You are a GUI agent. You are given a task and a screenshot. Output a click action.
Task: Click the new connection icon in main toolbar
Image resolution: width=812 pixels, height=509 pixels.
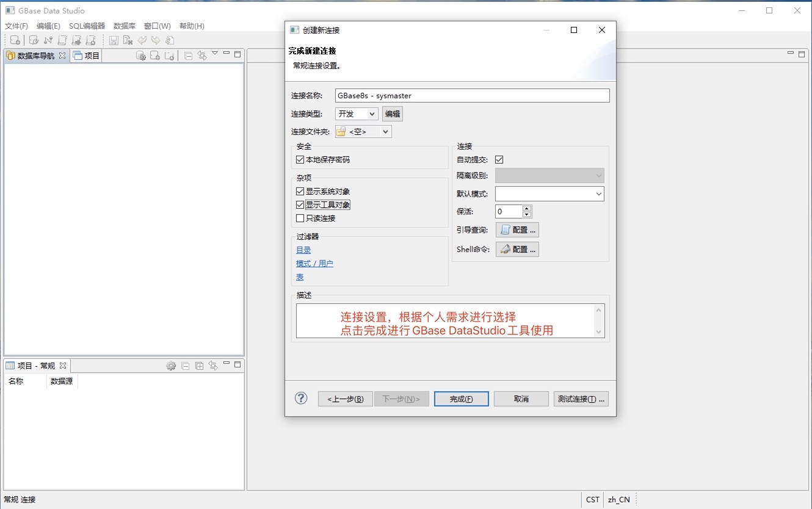point(15,40)
